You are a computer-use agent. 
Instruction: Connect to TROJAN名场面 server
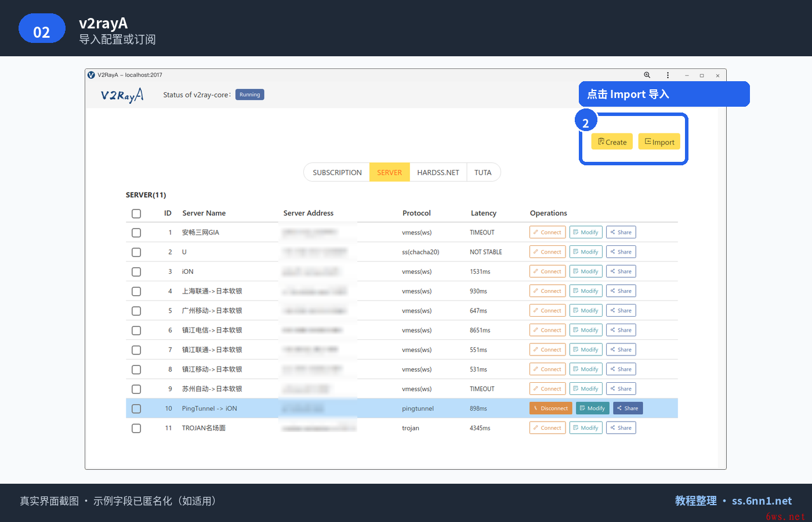pyautogui.click(x=548, y=427)
